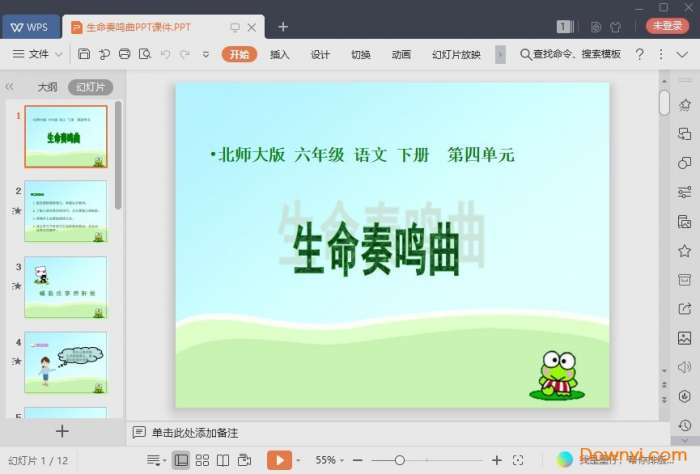700x474 pixels.
Task: Open slideshow play options dropdown arrow
Action: click(298, 460)
